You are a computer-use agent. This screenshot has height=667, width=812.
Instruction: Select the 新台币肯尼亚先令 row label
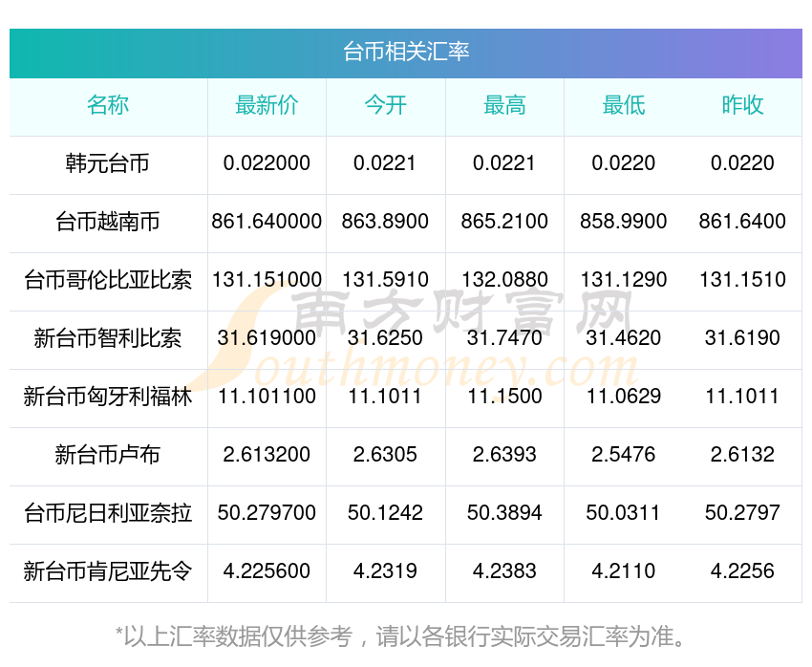click(108, 571)
